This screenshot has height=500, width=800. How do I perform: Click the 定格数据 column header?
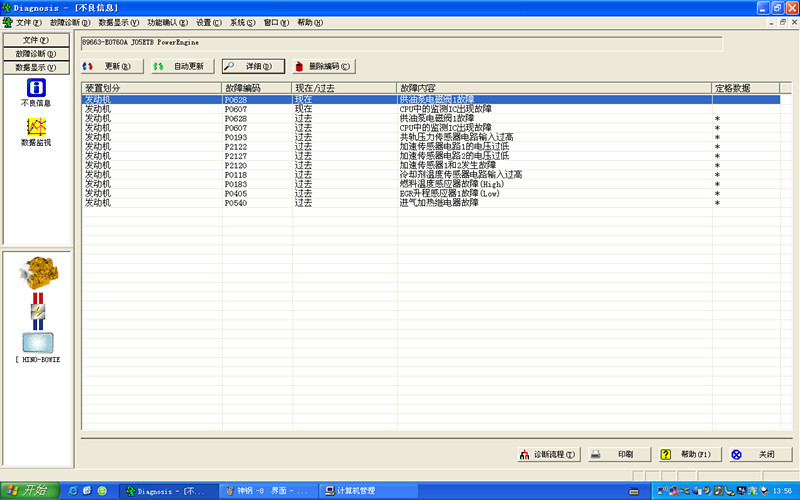click(x=746, y=88)
